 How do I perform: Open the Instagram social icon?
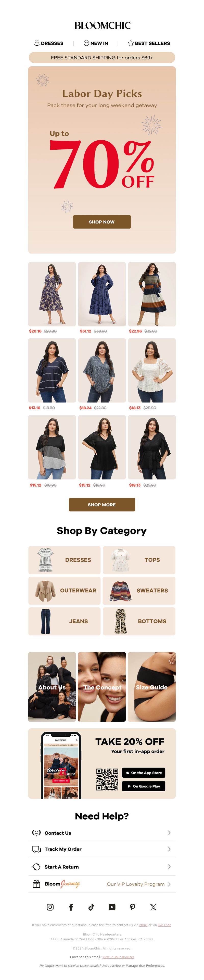50,907
